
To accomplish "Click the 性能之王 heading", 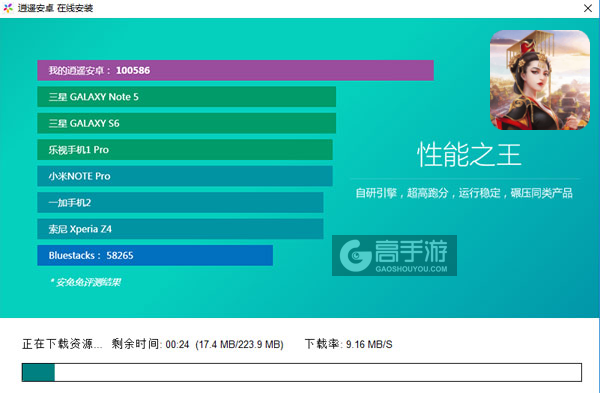I will [x=469, y=155].
